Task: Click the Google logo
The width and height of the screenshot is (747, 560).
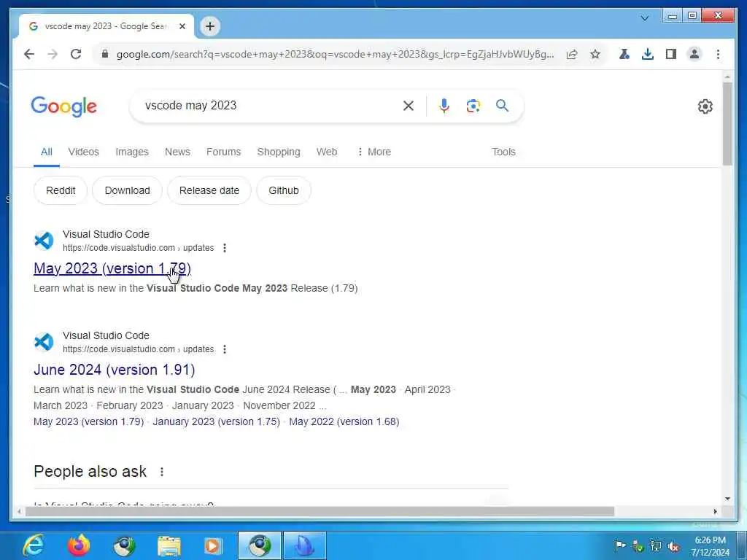Action: coord(64,106)
